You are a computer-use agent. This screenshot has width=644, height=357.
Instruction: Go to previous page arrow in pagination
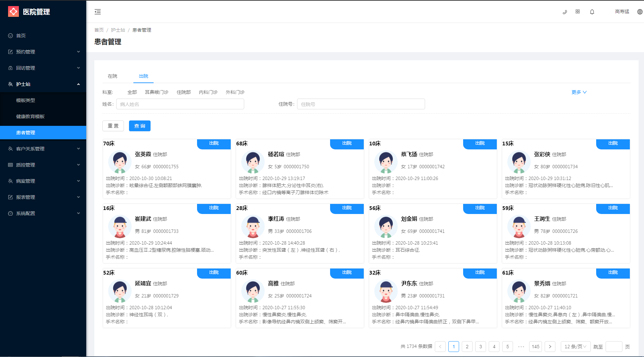point(440,347)
